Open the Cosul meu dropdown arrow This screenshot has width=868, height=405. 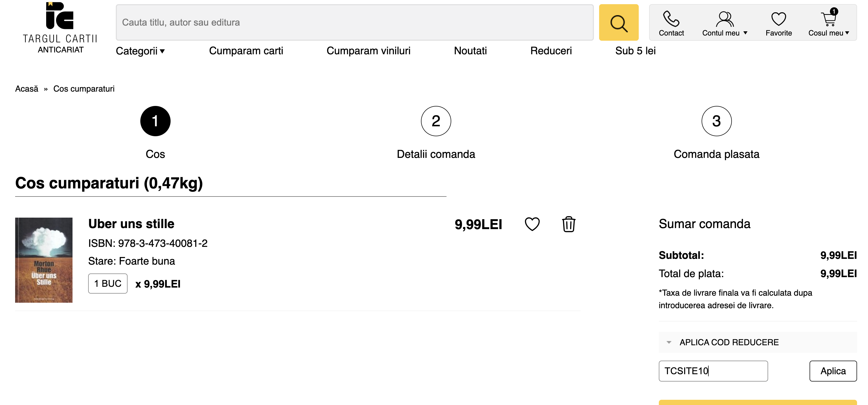coord(847,33)
